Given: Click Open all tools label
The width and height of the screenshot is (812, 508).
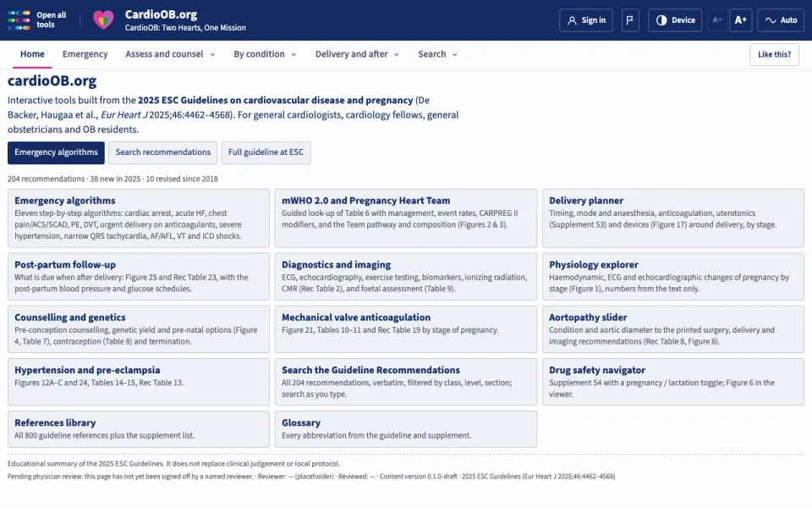Looking at the screenshot, I should (x=52, y=19).
